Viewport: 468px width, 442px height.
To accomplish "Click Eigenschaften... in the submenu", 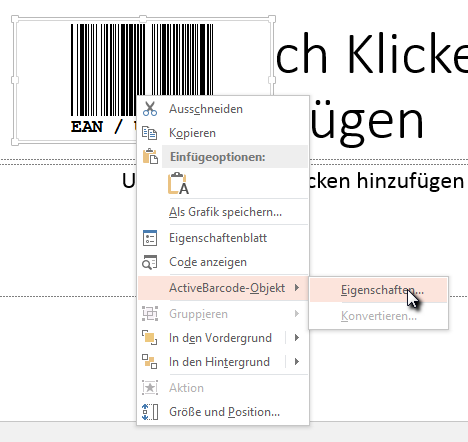I will (378, 290).
